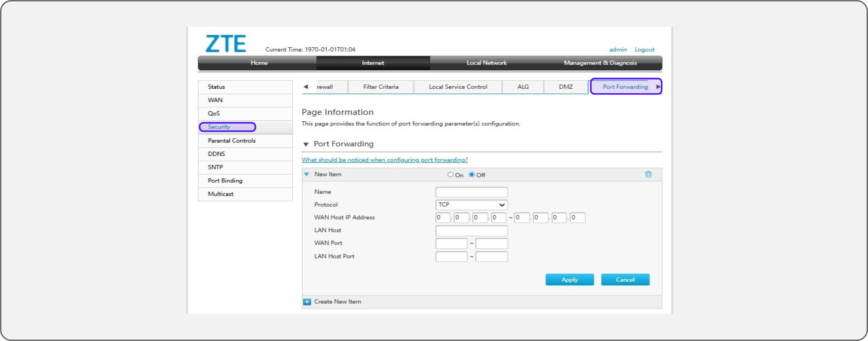
Task: Open the Management & Diagnosis menu
Action: (600, 63)
